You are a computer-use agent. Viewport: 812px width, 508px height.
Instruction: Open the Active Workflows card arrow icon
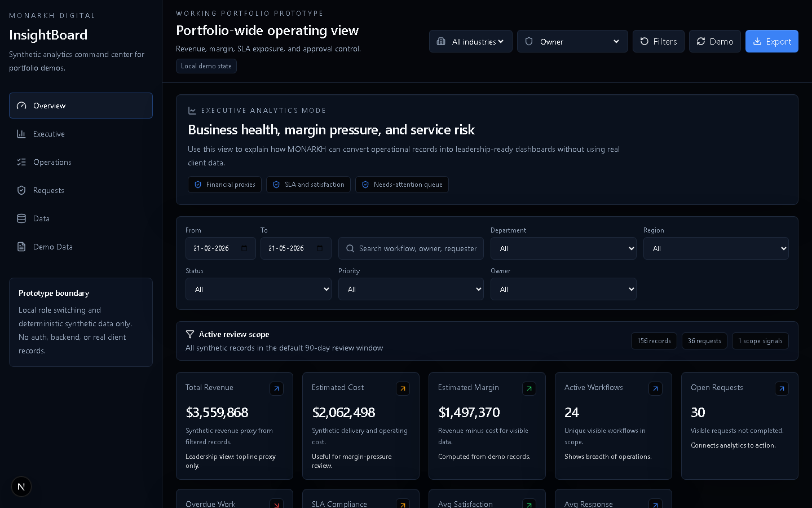(655, 388)
